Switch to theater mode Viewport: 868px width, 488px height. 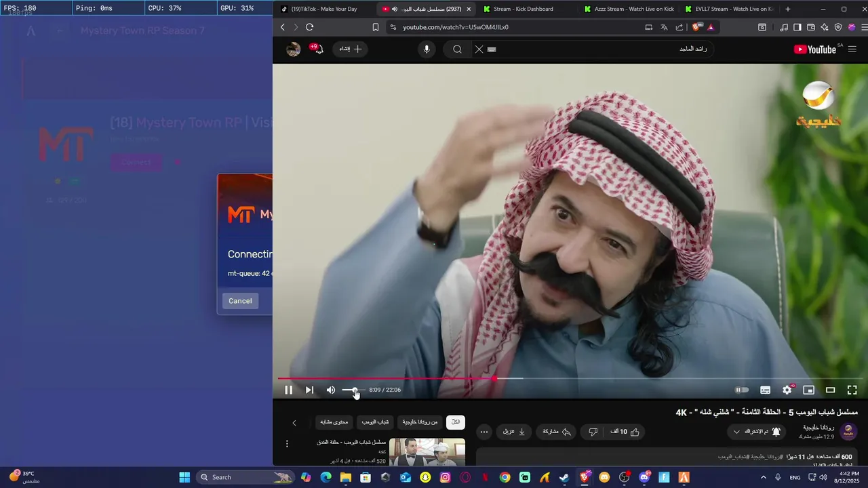[x=830, y=390]
